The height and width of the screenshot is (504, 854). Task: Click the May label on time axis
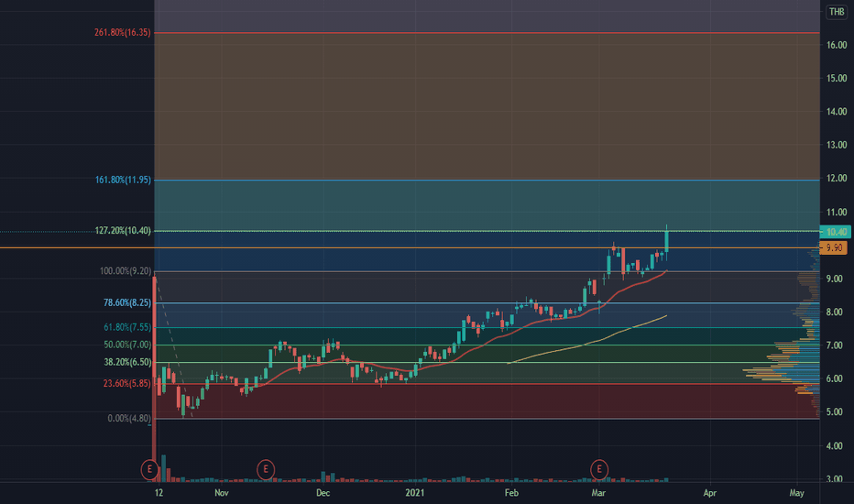tap(796, 493)
